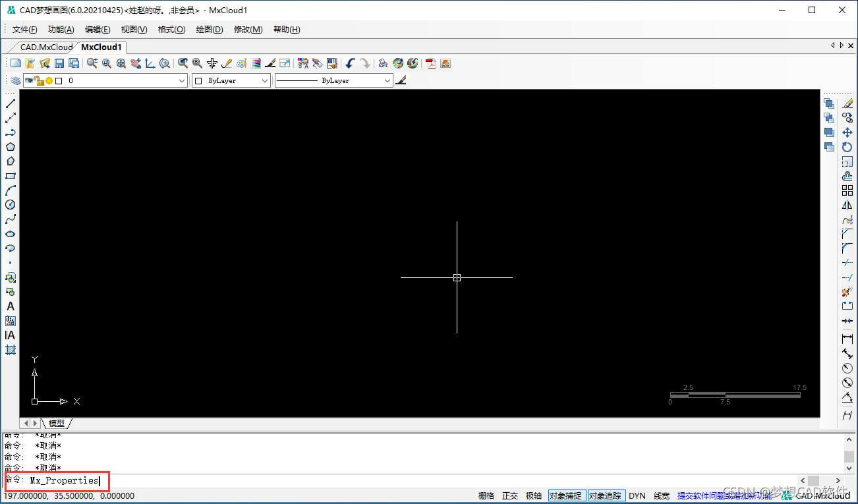The height and width of the screenshot is (504, 858).
Task: Open the 编辑(E) menu
Action: [98, 30]
